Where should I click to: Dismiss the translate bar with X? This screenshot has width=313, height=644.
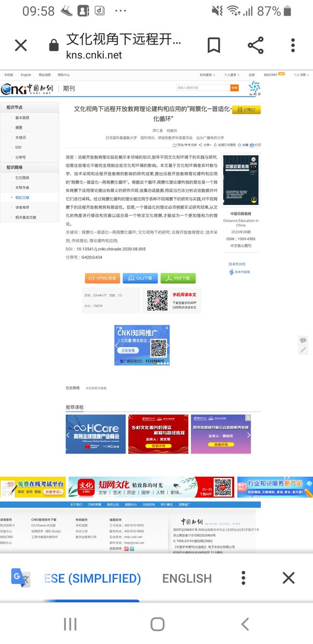pos(288,577)
